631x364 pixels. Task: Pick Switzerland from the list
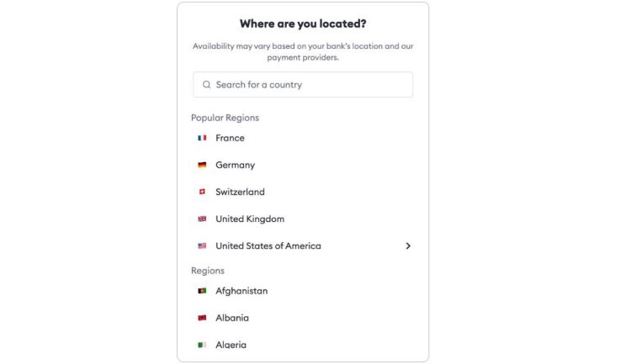click(x=240, y=192)
